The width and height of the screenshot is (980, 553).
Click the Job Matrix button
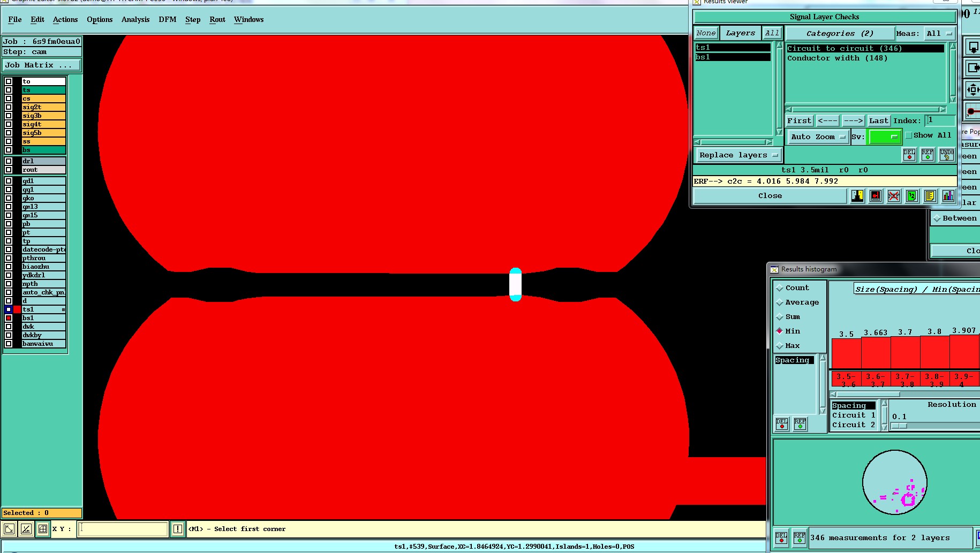click(x=42, y=65)
